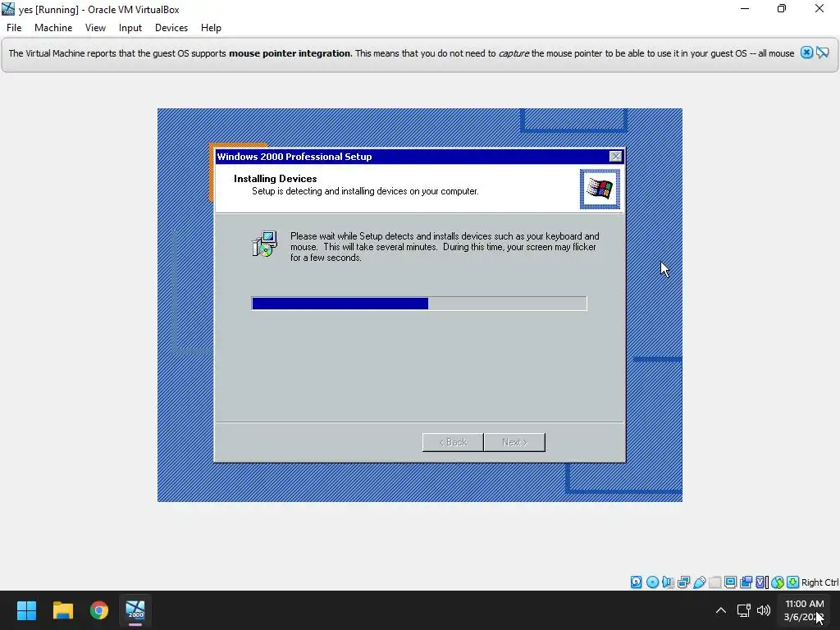Click the audio status icon in VirtualBox
Image resolution: width=840 pixels, height=630 pixels.
point(668,582)
